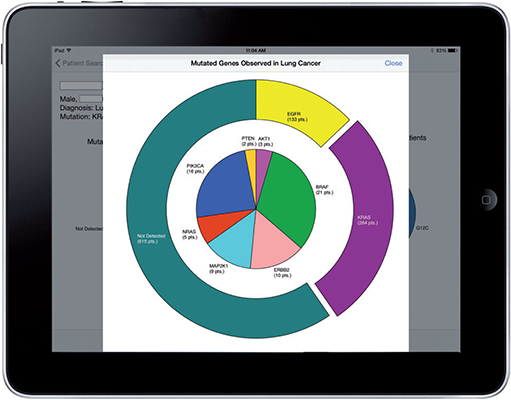The height and width of the screenshot is (400, 511).
Task: Tap the Wi-Fi icon in status bar
Action: click(x=69, y=50)
